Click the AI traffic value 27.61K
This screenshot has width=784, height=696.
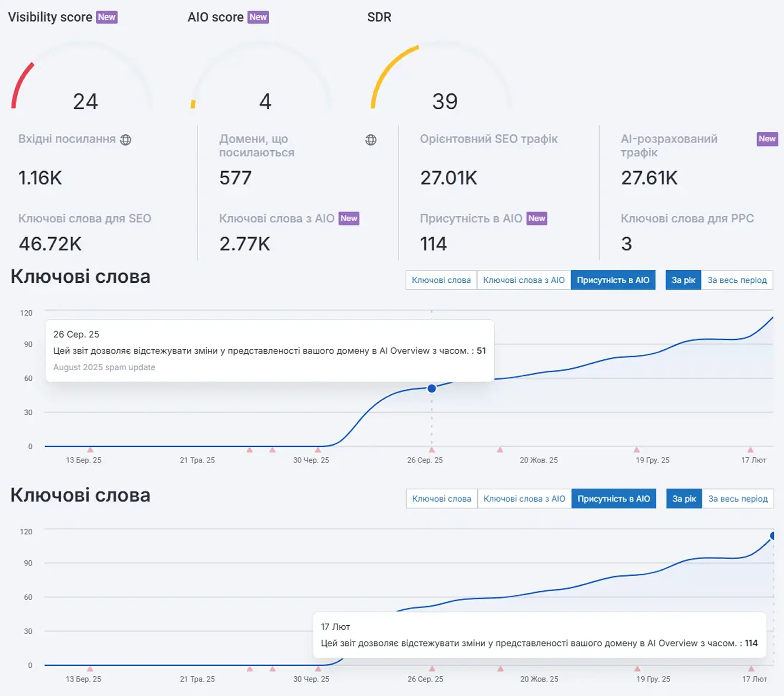coord(649,178)
